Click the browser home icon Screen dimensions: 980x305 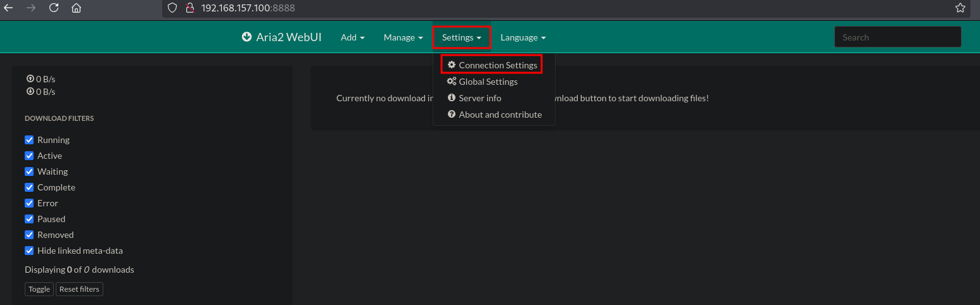click(x=76, y=8)
